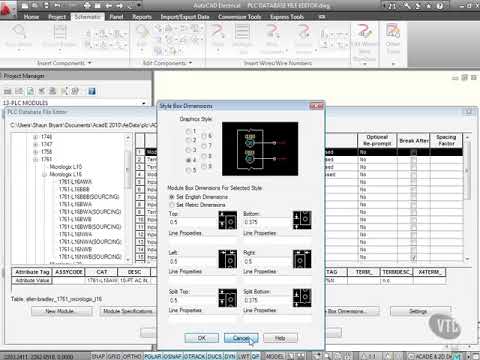
Task: Click the Settings button in PLC editor
Action: (421, 311)
